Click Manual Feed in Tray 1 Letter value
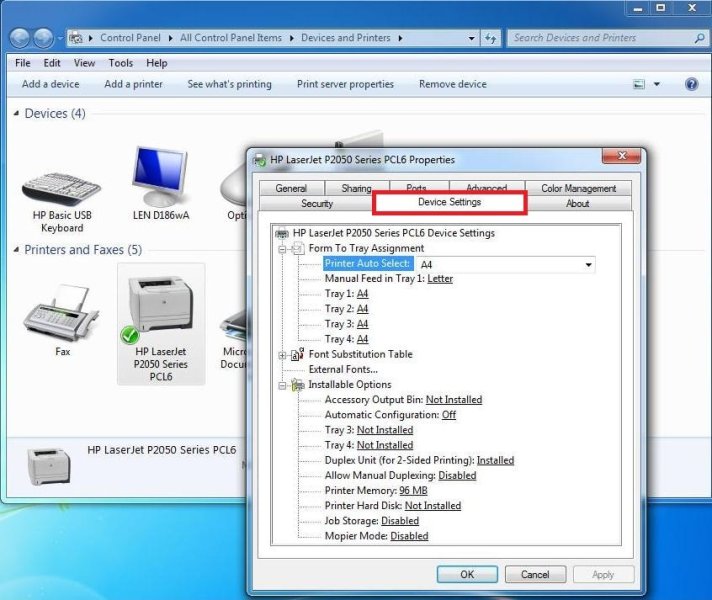Screen dimensions: 712x600 pyautogui.click(x=440, y=278)
